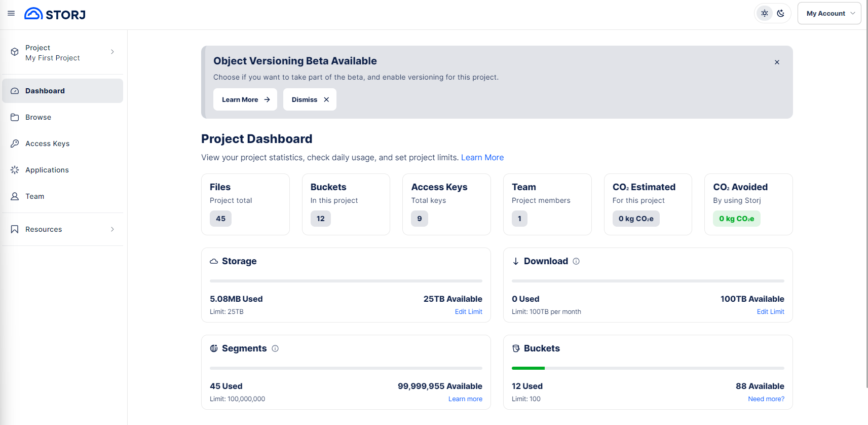Viewport: 868px width, 425px height.
Task: Switch to dark theme
Action: (x=781, y=14)
